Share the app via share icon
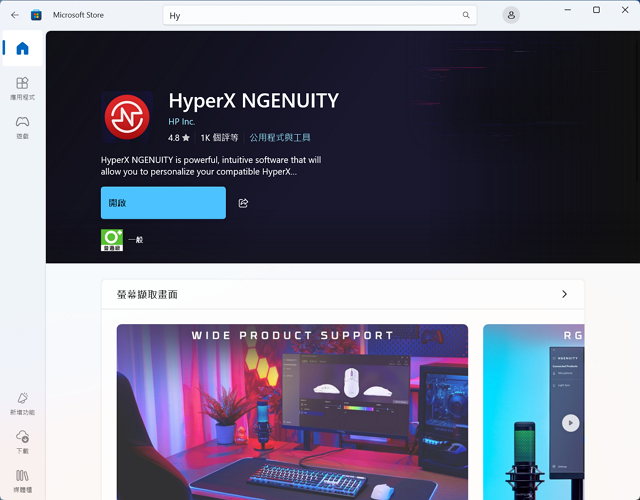 click(x=243, y=203)
